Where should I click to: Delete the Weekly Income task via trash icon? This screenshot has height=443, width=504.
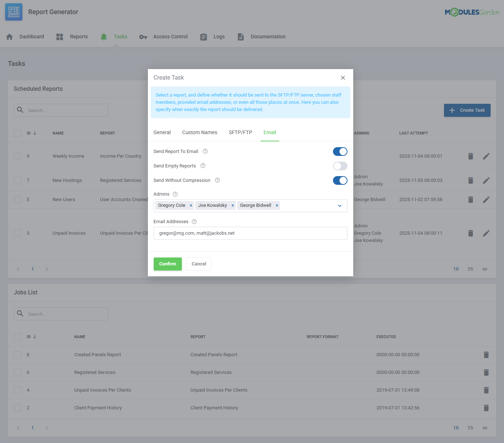[470, 156]
